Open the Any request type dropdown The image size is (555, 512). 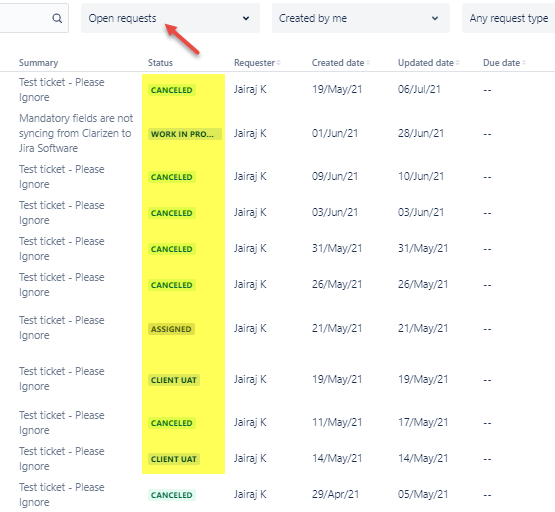(x=509, y=18)
